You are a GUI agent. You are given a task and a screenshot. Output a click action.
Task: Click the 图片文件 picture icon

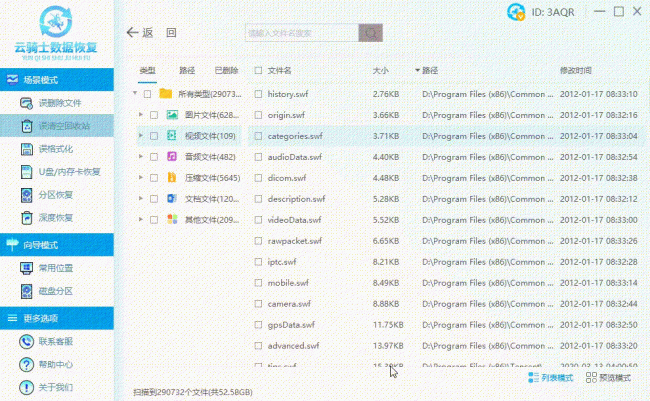click(172, 115)
